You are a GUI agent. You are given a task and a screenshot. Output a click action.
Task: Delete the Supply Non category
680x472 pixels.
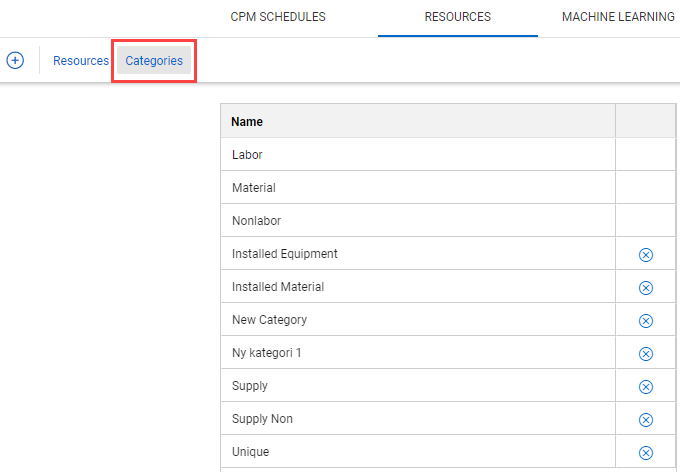pos(645,420)
